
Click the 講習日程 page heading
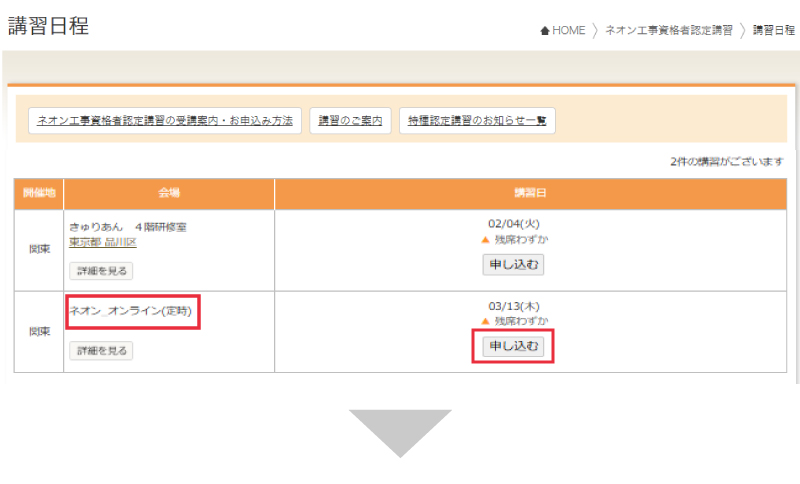point(49,27)
